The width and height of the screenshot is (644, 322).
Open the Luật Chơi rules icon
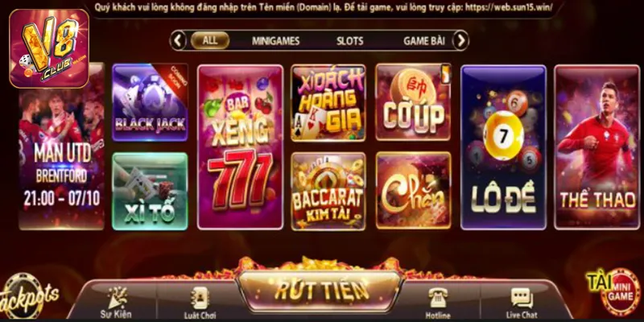(200, 303)
